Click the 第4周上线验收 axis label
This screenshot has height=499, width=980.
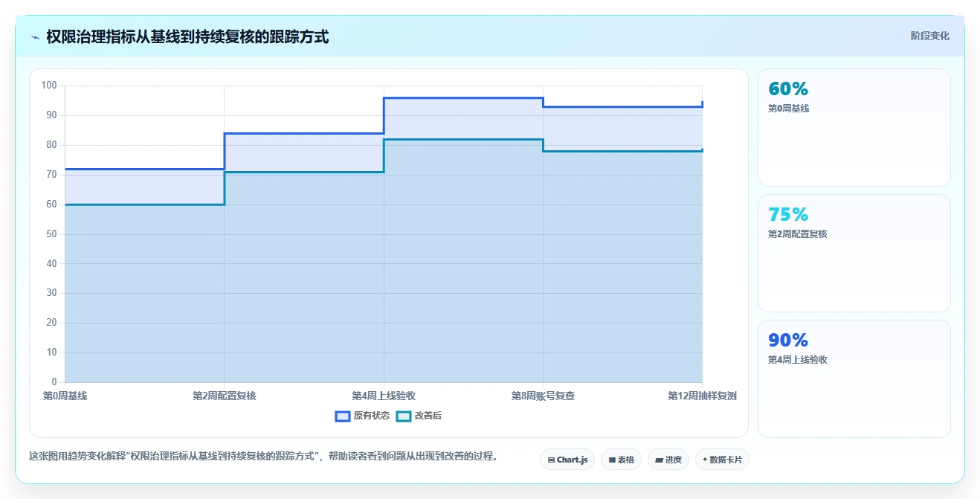click(384, 396)
